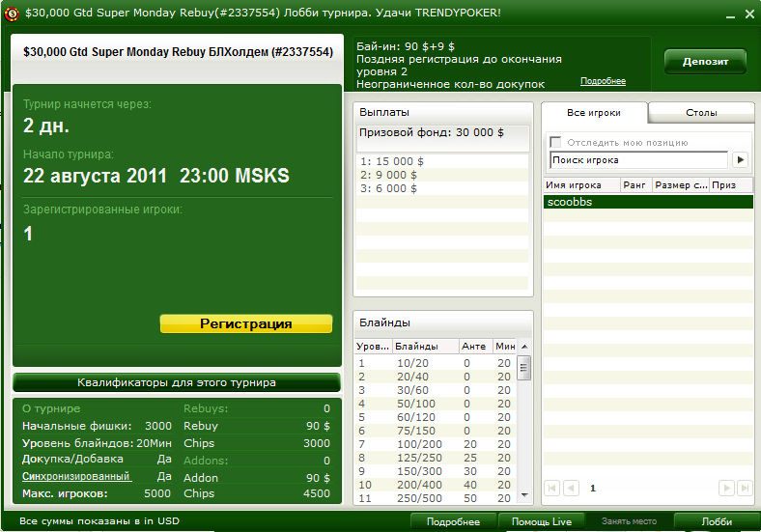Click blind level 1 row '10/20'
This screenshot has height=532, width=761.
[436, 363]
